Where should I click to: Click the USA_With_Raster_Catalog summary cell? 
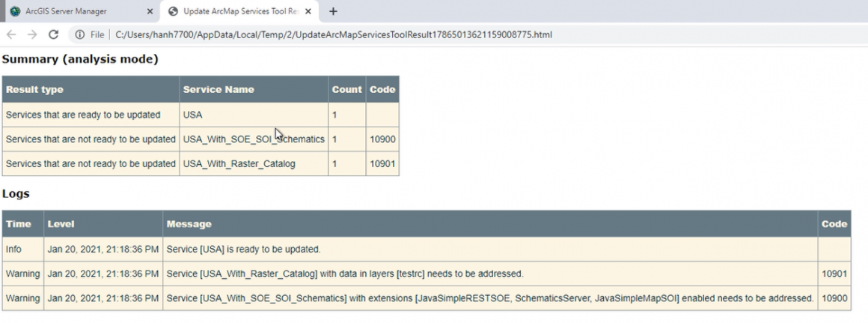254,163
